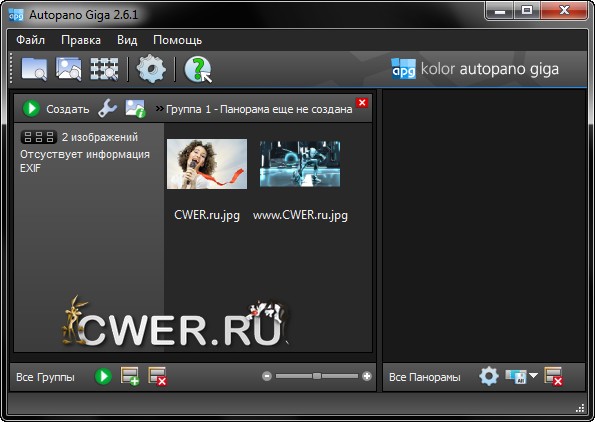Click the Группа 1 - Панорама еще не создана title
This screenshot has width=595, height=422.
point(259,109)
